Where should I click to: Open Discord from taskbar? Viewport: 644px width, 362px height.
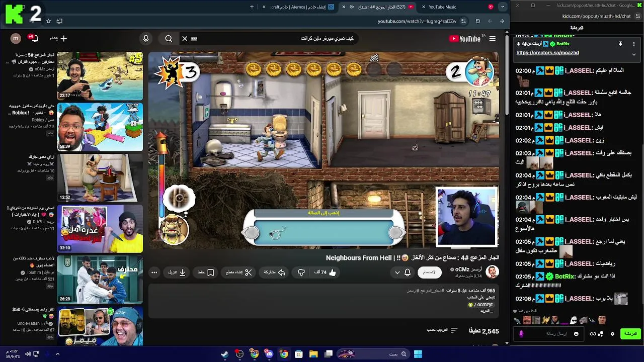tap(269, 354)
